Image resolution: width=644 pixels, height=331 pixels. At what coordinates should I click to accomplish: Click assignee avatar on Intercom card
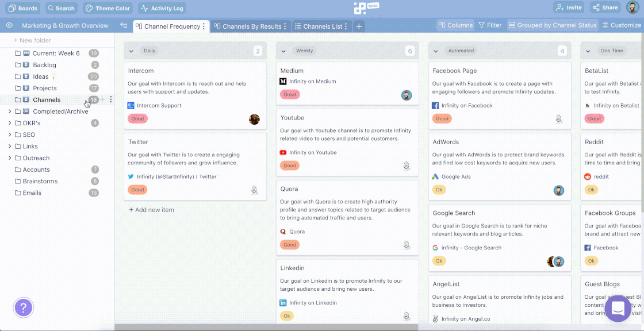pyautogui.click(x=254, y=119)
